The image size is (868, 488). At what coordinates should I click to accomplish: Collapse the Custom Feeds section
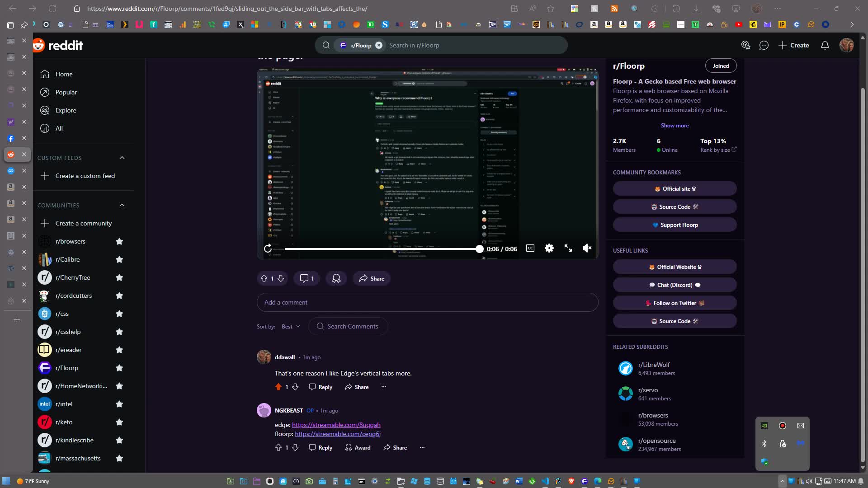[122, 158]
